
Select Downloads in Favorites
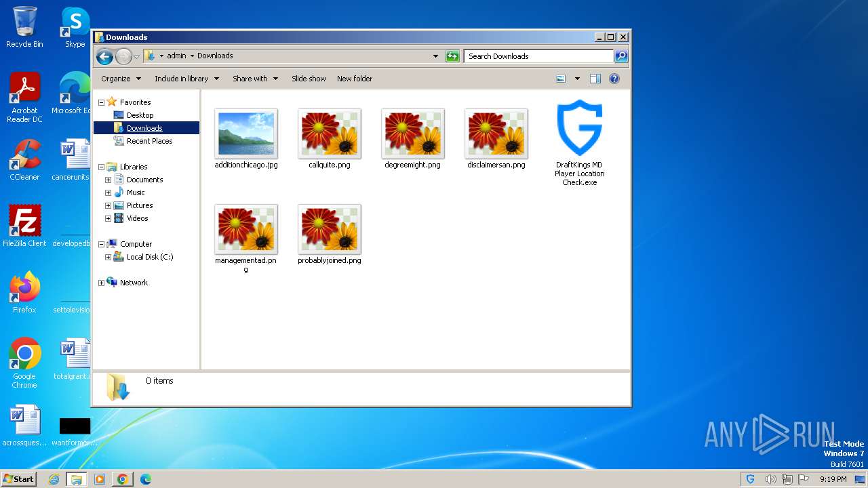click(x=146, y=128)
